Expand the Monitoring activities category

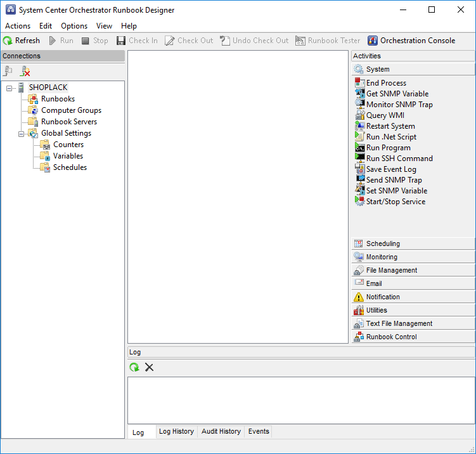point(413,257)
